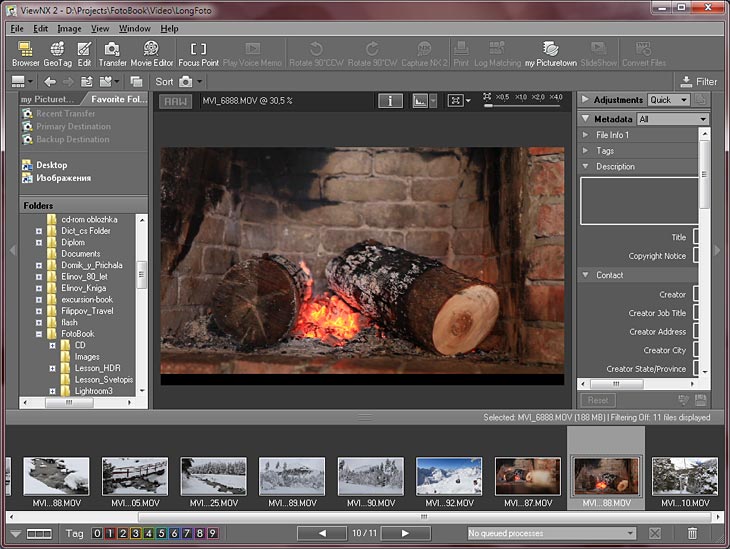
Task: Toggle the RAW display button
Action: pyautogui.click(x=175, y=101)
